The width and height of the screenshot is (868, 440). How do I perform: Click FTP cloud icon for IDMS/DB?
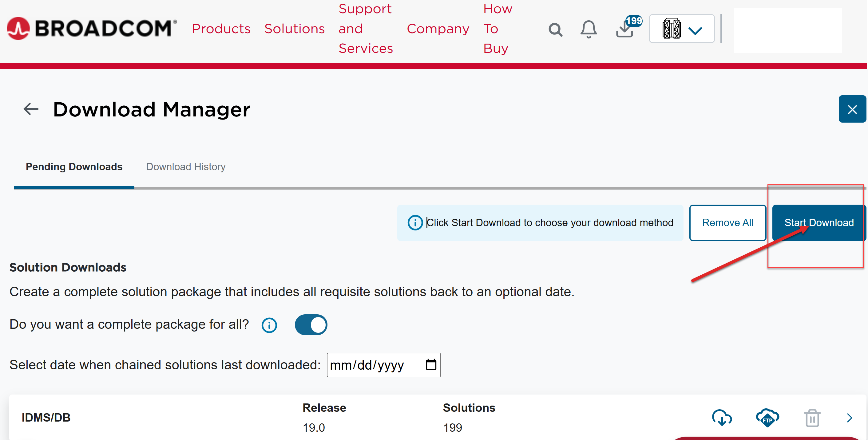tap(767, 418)
